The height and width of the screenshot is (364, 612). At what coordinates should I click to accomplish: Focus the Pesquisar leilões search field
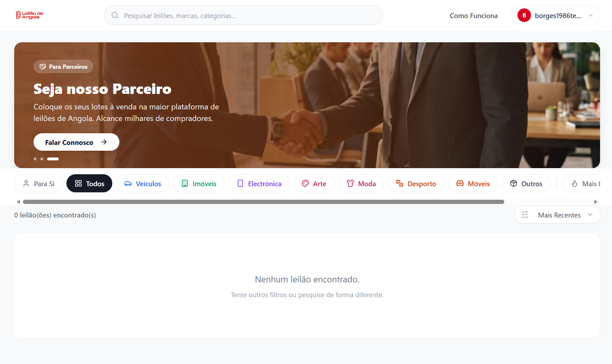tap(244, 15)
